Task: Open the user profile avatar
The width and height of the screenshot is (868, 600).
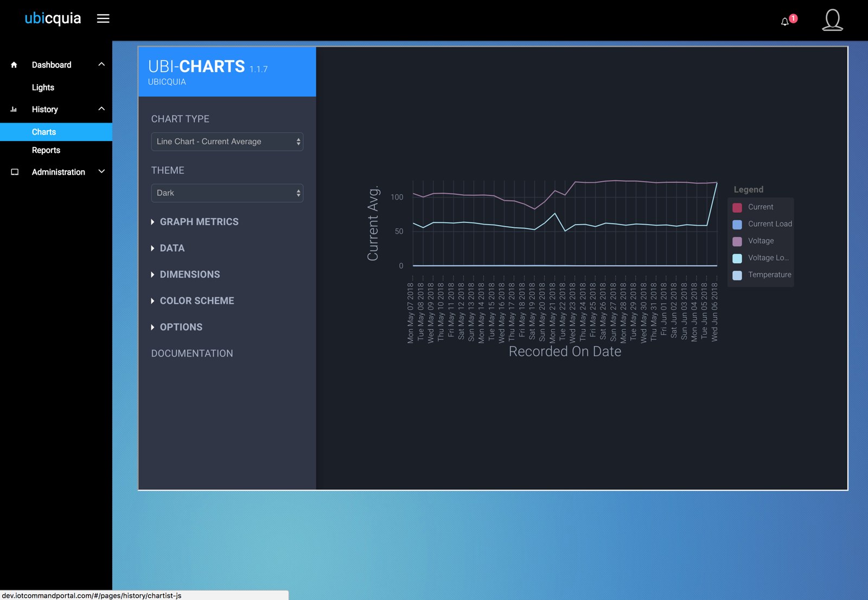Action: tap(832, 20)
